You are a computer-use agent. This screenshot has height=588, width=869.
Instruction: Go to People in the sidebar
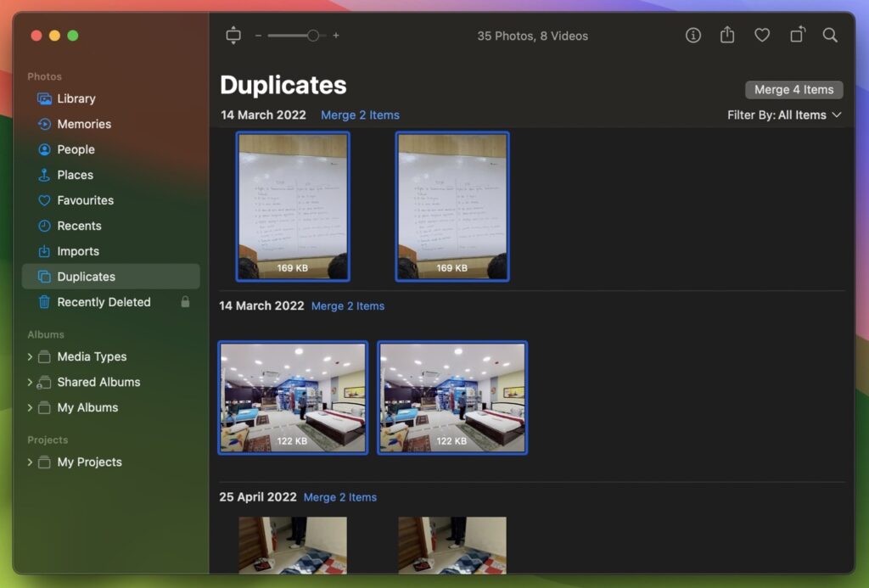click(x=76, y=149)
